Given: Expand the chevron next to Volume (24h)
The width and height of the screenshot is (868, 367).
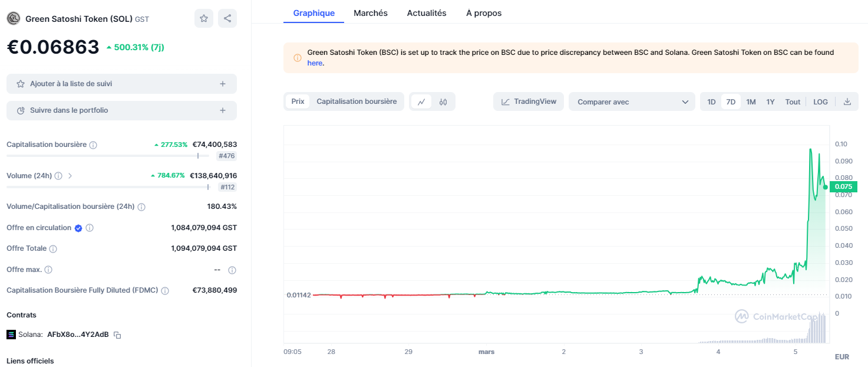Looking at the screenshot, I should [70, 176].
